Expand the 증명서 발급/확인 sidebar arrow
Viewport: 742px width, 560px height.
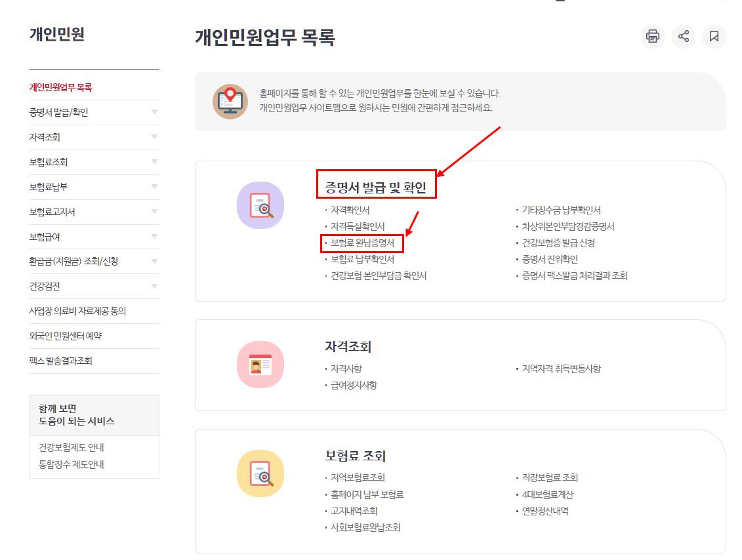(154, 112)
